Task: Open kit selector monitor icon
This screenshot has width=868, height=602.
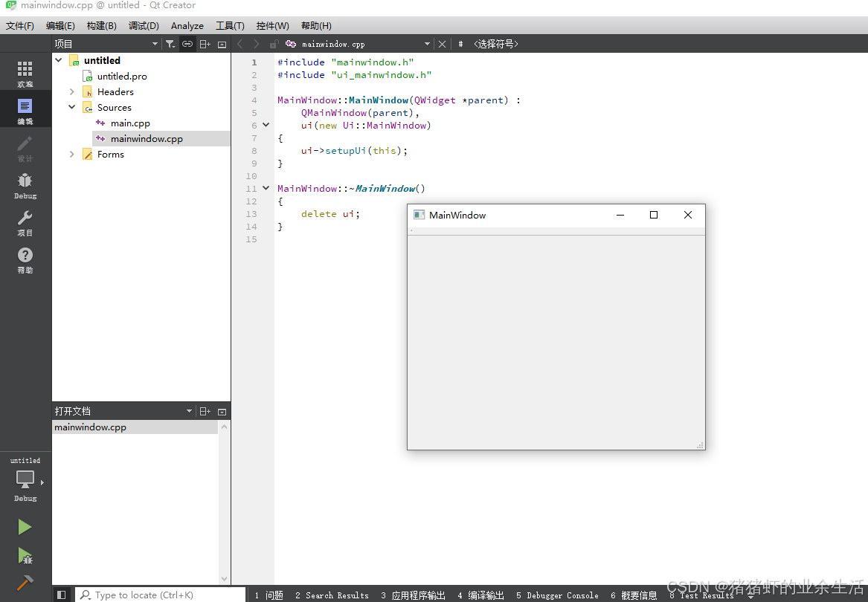Action: tap(25, 479)
